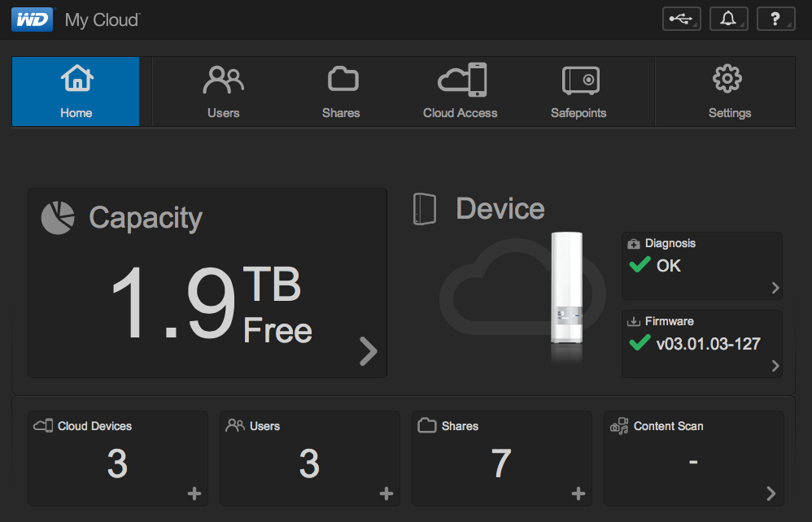Click the WD logo
Image resolution: width=812 pixels, height=522 pixels.
tap(32, 20)
